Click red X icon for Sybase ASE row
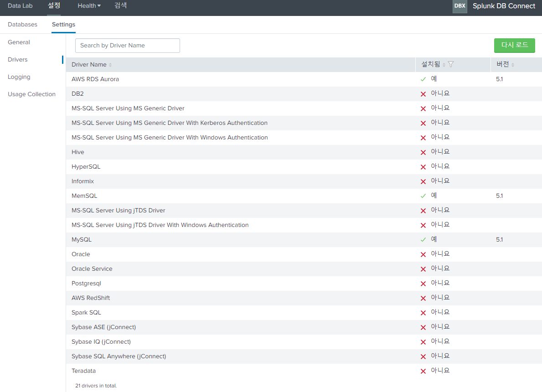 [423, 327]
